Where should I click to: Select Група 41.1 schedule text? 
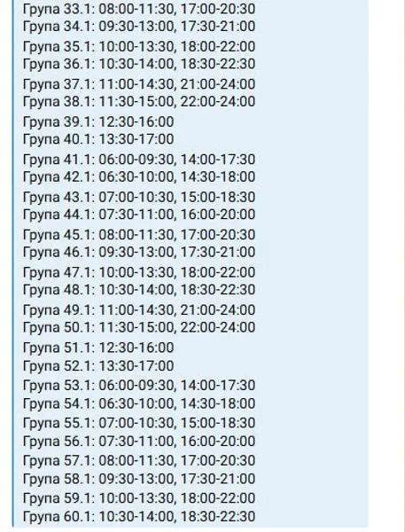(x=139, y=160)
